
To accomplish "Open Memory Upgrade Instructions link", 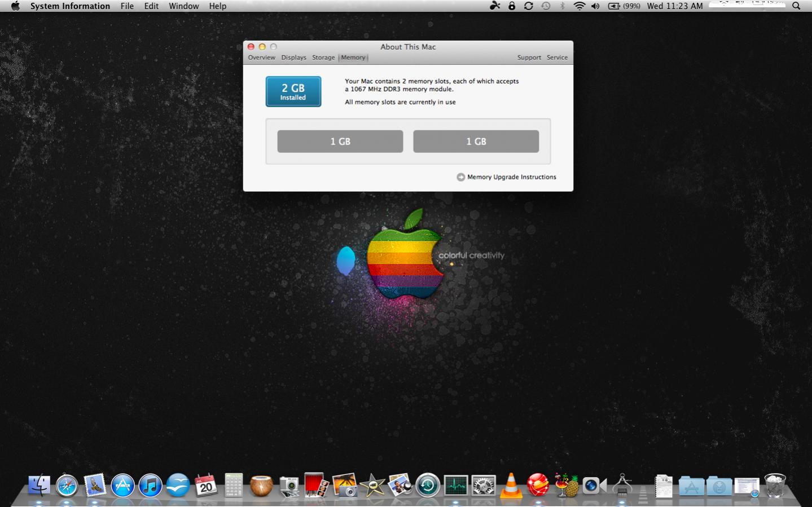I will (512, 177).
